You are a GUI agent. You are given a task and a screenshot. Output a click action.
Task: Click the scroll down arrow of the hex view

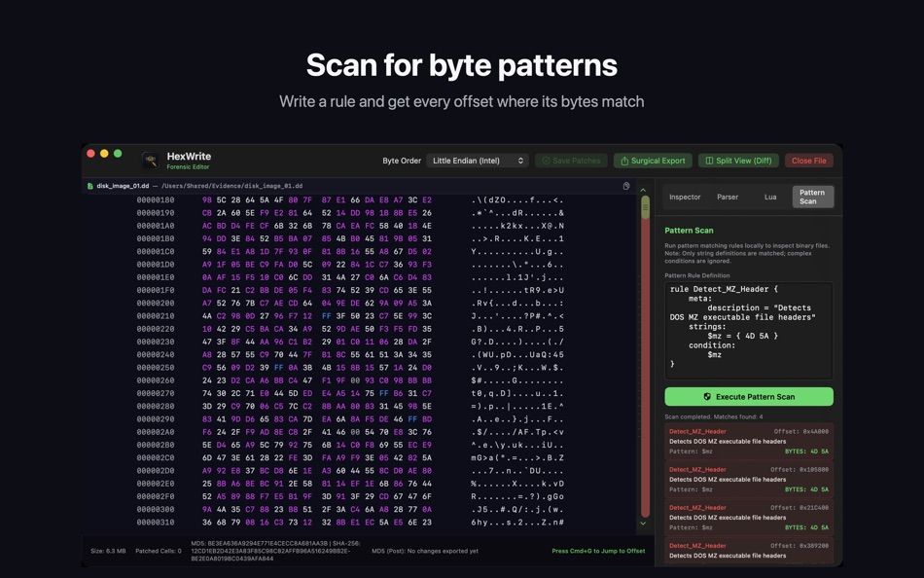click(x=644, y=524)
